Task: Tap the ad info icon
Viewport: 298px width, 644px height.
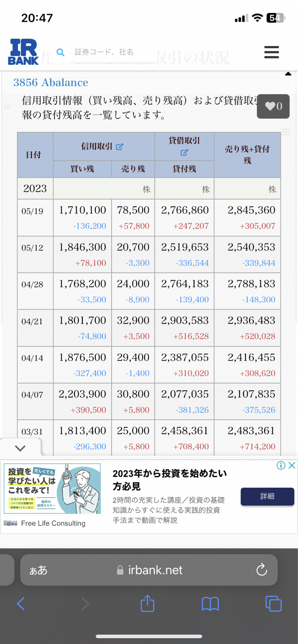Action: pos(280,466)
